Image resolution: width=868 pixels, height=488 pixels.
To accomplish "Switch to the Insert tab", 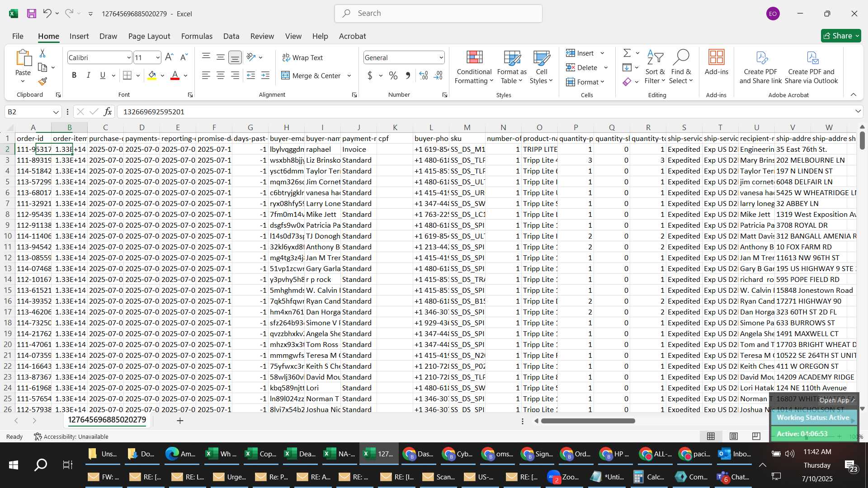I will point(79,36).
